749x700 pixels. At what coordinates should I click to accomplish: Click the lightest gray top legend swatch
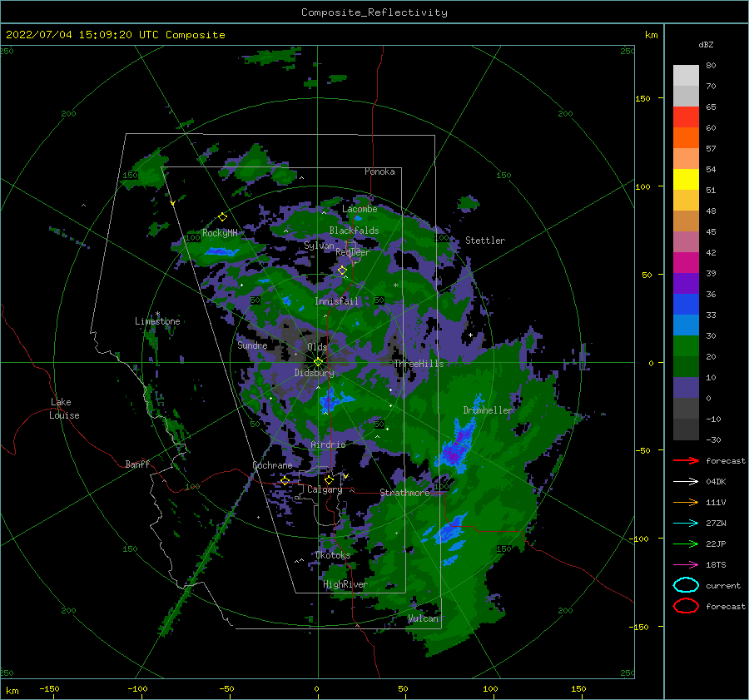pyautogui.click(x=686, y=76)
